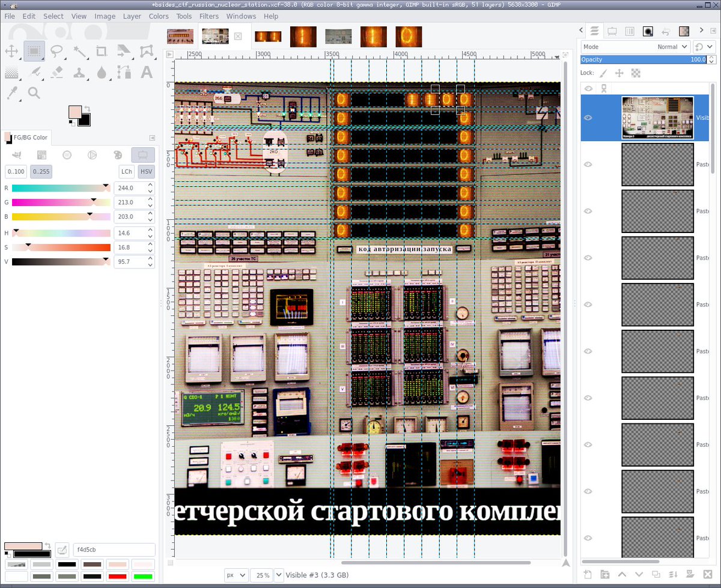
Task: Swap foreground and background colors in toolbox
Action: [x=88, y=109]
